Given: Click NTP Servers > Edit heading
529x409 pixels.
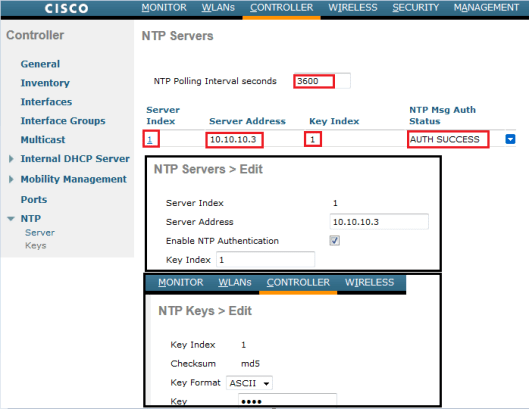Looking at the screenshot, I should pyautogui.click(x=208, y=169).
